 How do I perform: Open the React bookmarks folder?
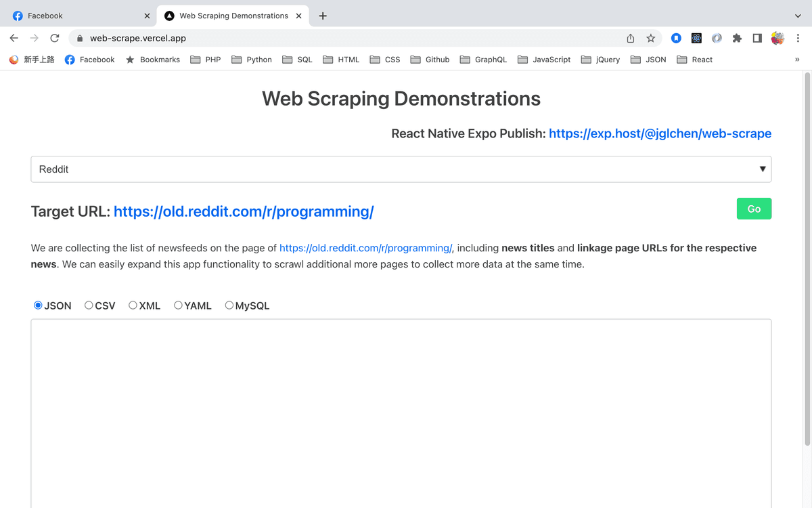pos(694,60)
